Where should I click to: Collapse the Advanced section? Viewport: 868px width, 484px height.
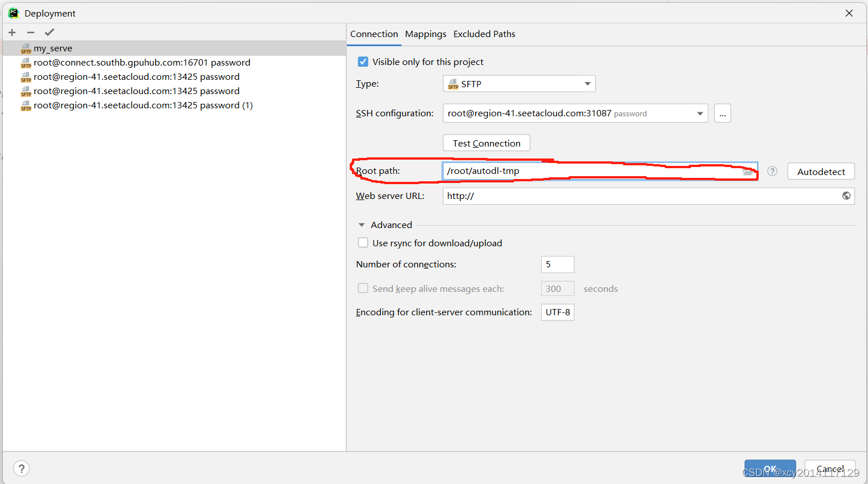coord(361,225)
